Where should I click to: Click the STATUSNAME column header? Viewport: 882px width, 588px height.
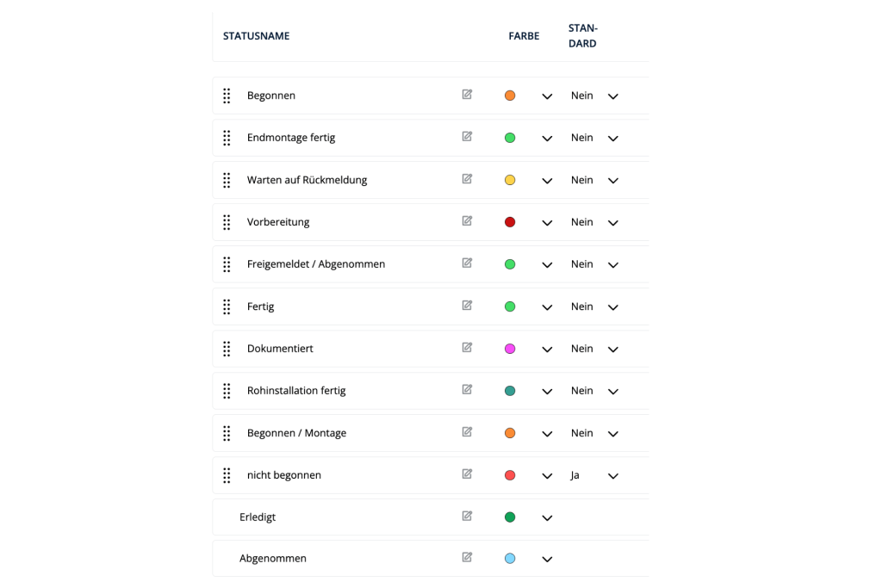point(256,35)
